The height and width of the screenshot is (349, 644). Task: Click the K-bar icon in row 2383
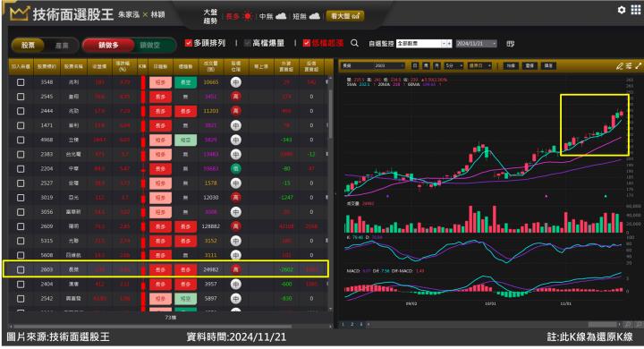pyautogui.click(x=143, y=154)
